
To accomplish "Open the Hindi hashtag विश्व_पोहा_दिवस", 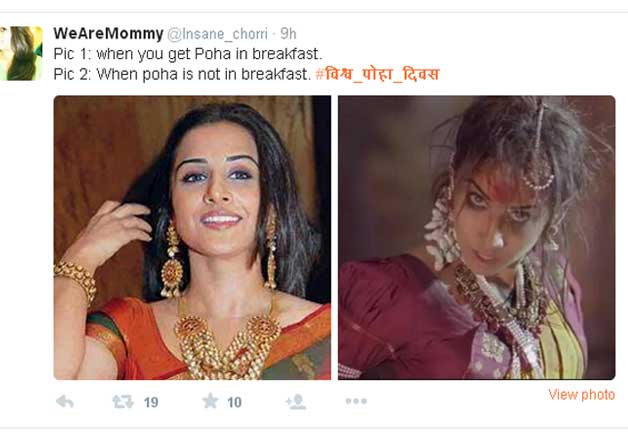I will [x=377, y=74].
